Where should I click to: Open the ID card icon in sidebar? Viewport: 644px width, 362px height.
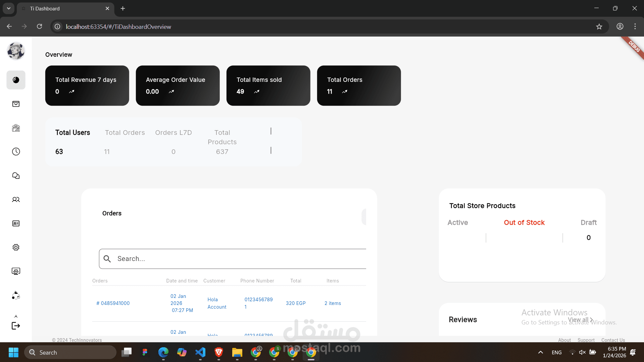click(x=16, y=223)
